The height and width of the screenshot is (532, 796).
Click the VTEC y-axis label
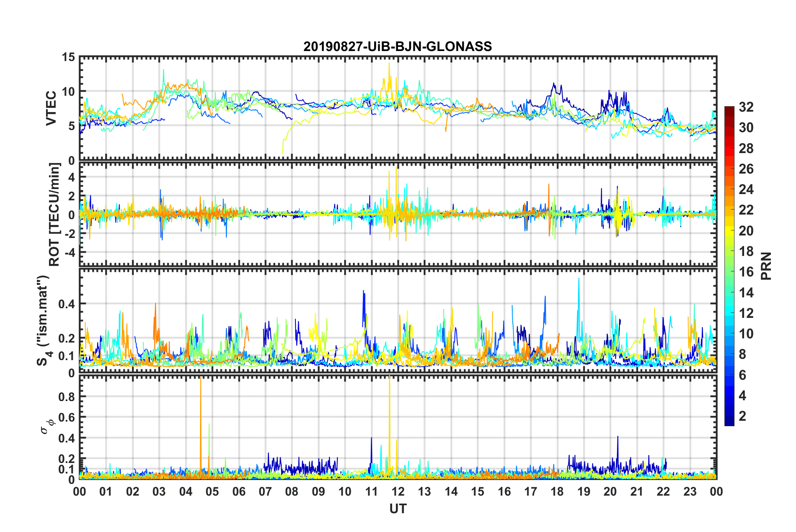[51, 108]
